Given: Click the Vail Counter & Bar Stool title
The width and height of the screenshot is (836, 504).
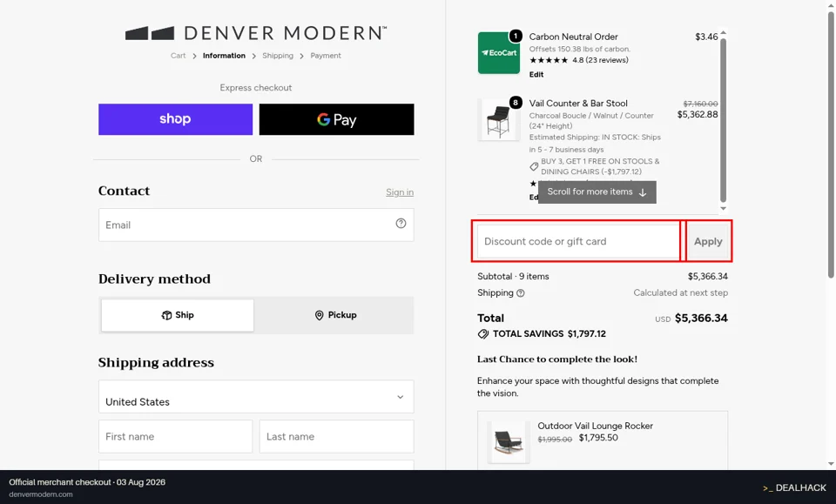Looking at the screenshot, I should 578,104.
